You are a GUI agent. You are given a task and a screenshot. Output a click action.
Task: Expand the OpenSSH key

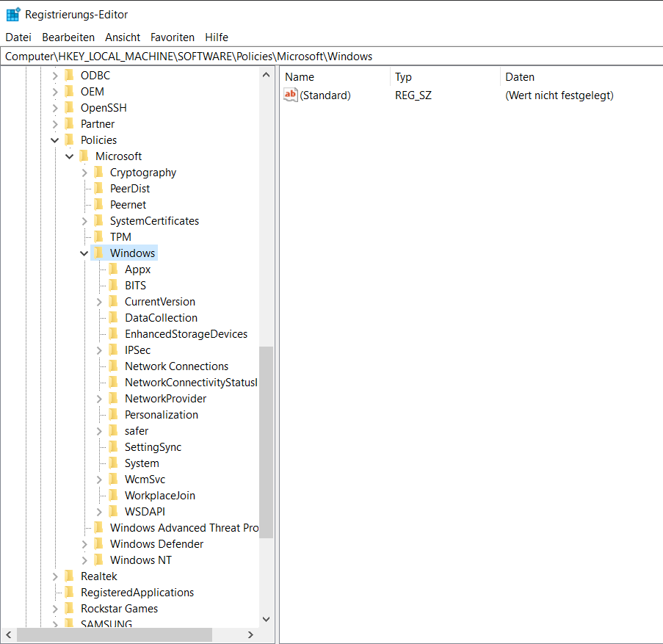click(x=55, y=108)
